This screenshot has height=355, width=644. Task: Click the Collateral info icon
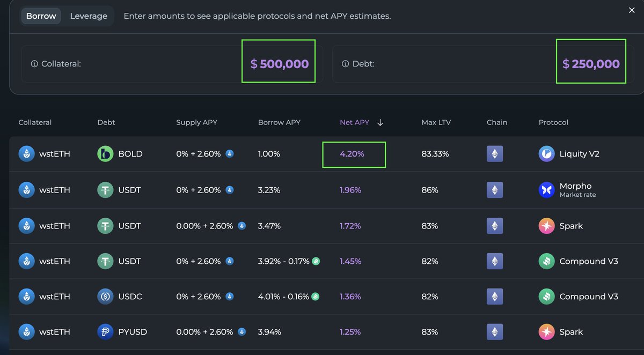[x=34, y=64]
